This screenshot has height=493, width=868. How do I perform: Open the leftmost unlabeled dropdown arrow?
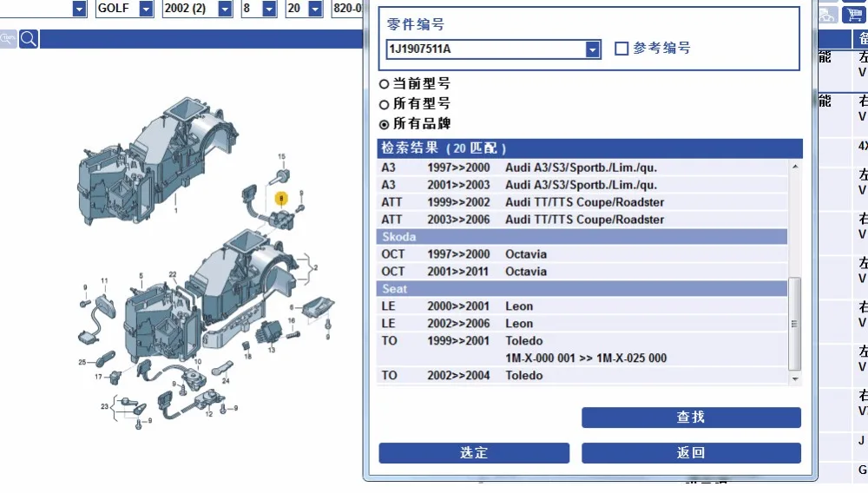79,9
